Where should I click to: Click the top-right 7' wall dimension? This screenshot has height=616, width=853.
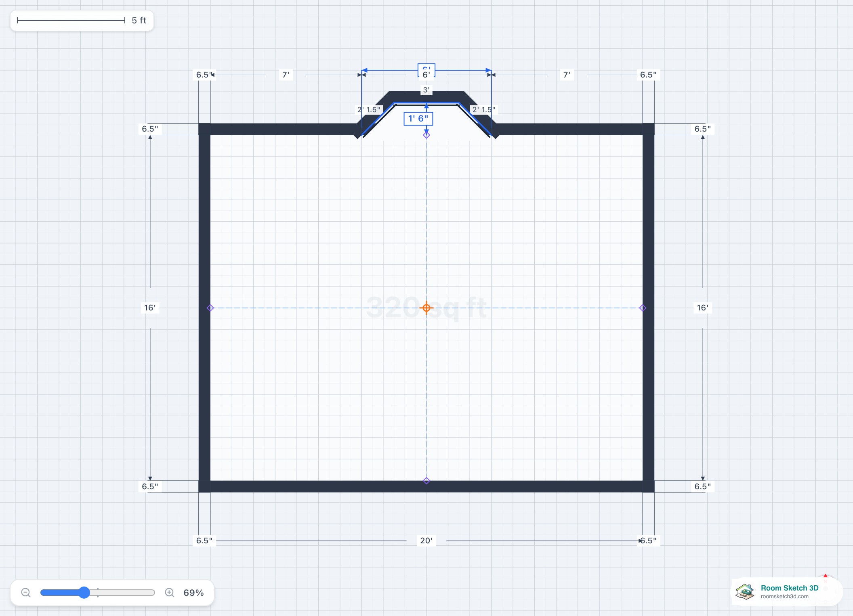(x=567, y=75)
